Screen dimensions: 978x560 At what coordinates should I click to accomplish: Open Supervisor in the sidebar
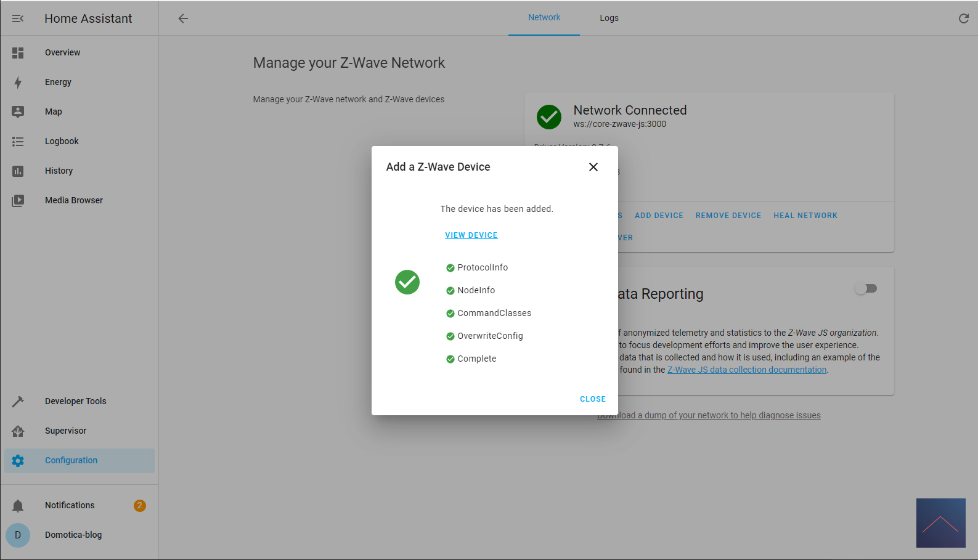79,431
